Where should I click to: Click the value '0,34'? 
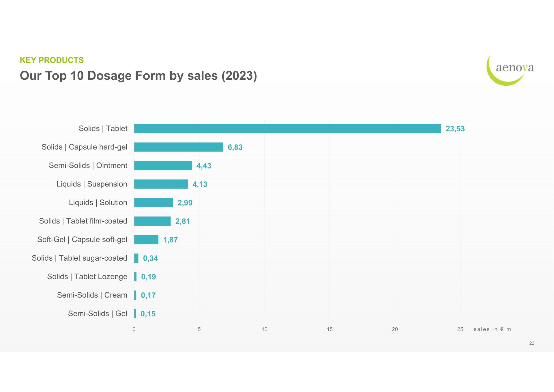coord(150,258)
